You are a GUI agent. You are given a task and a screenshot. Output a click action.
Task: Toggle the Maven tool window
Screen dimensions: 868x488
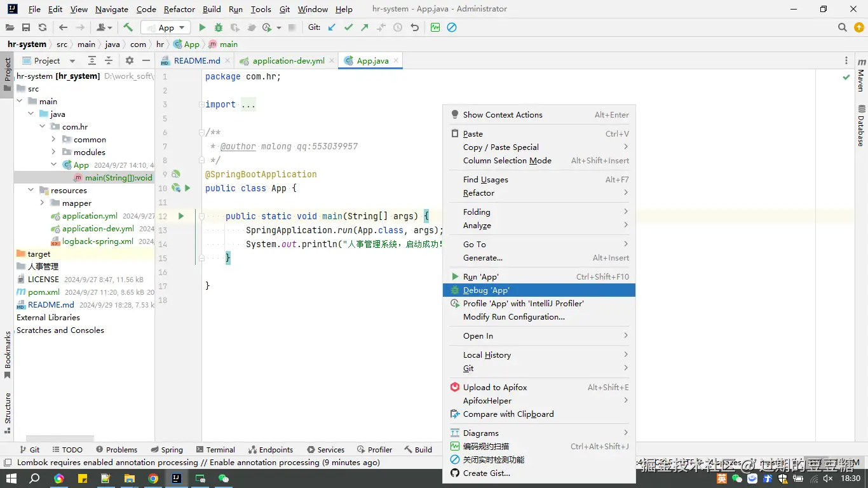(x=861, y=75)
